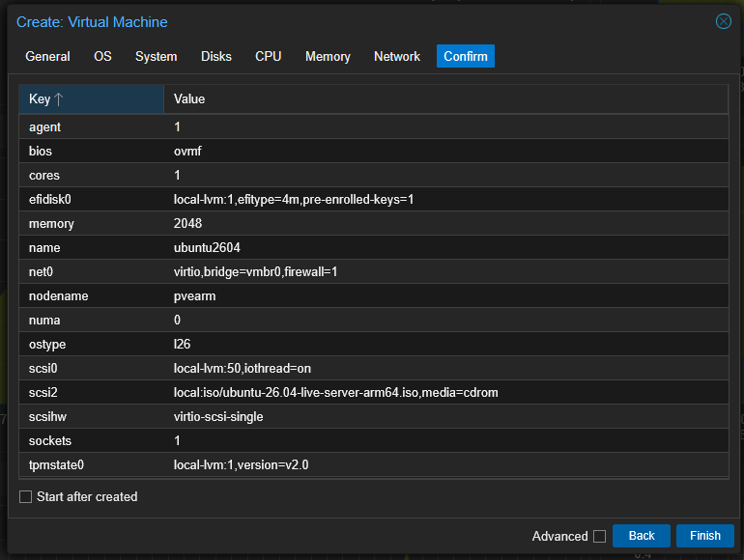The width and height of the screenshot is (744, 560).
Task: Open the Network tab
Action: [397, 56]
